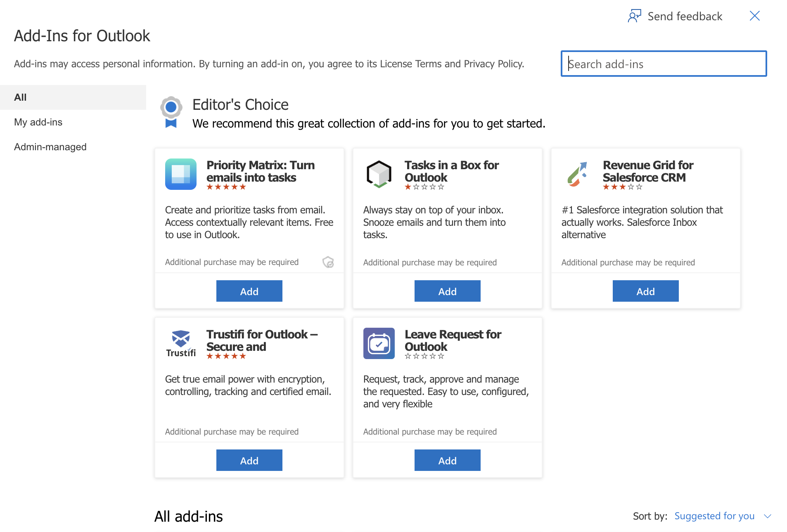Click the Trustifi shield logo

tap(181, 338)
